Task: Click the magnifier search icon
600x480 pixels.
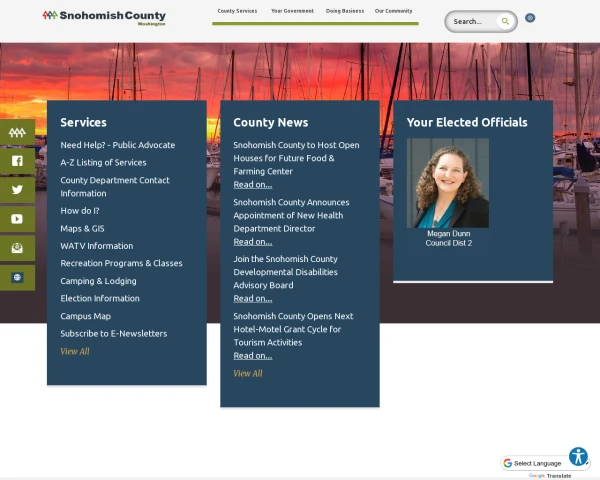Action: pos(506,21)
